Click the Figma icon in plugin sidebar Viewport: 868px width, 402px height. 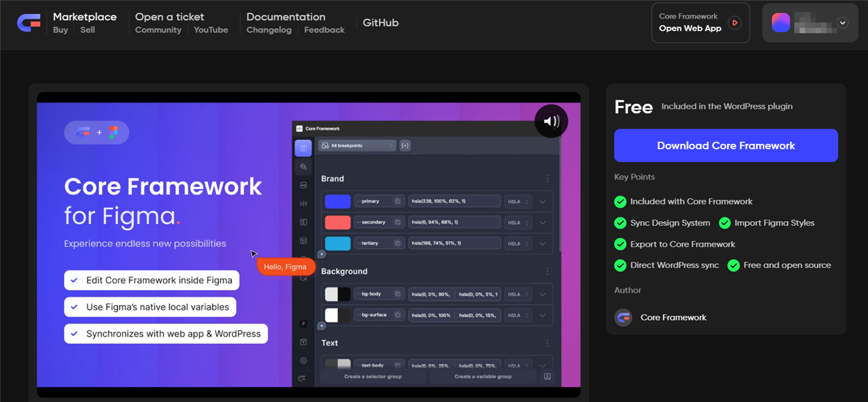pos(303,324)
